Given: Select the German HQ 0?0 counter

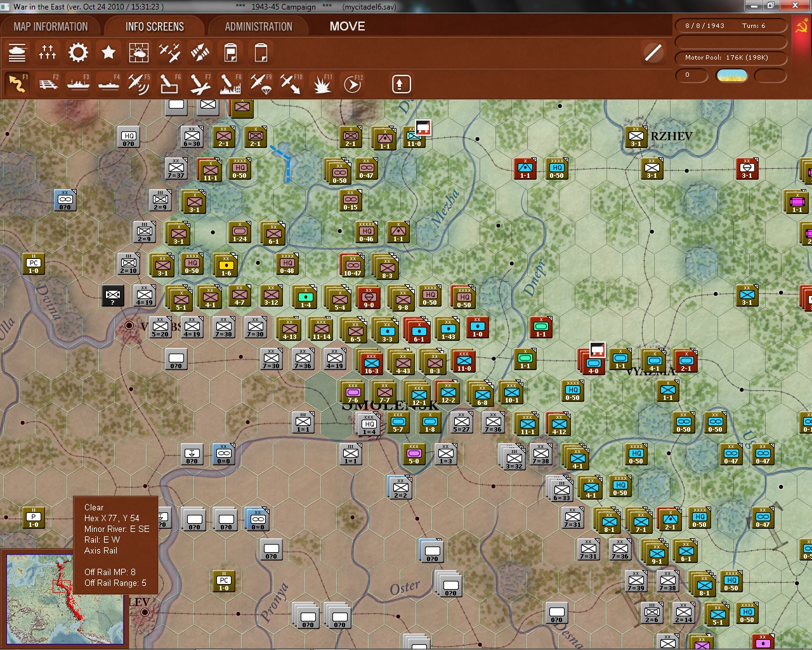Looking at the screenshot, I should pyautogui.click(x=129, y=136).
